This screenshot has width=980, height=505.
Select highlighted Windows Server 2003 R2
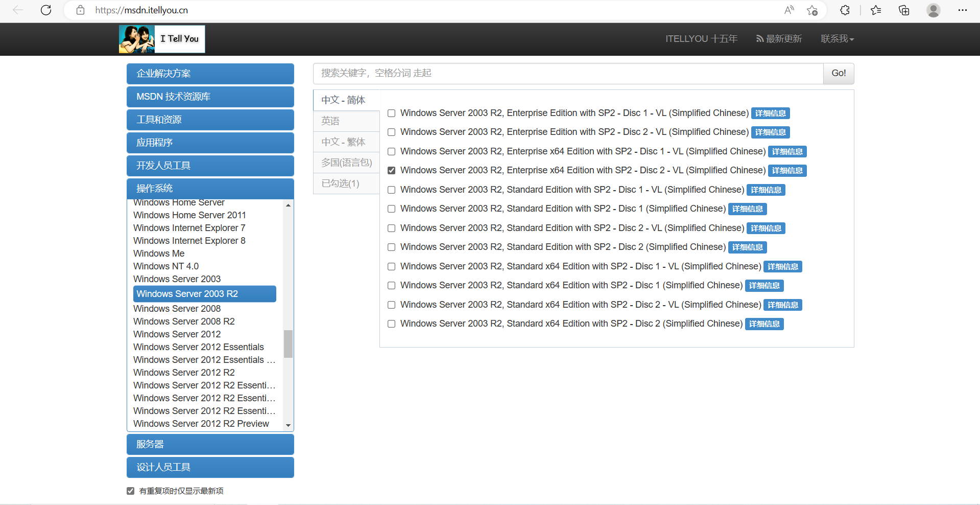point(205,294)
